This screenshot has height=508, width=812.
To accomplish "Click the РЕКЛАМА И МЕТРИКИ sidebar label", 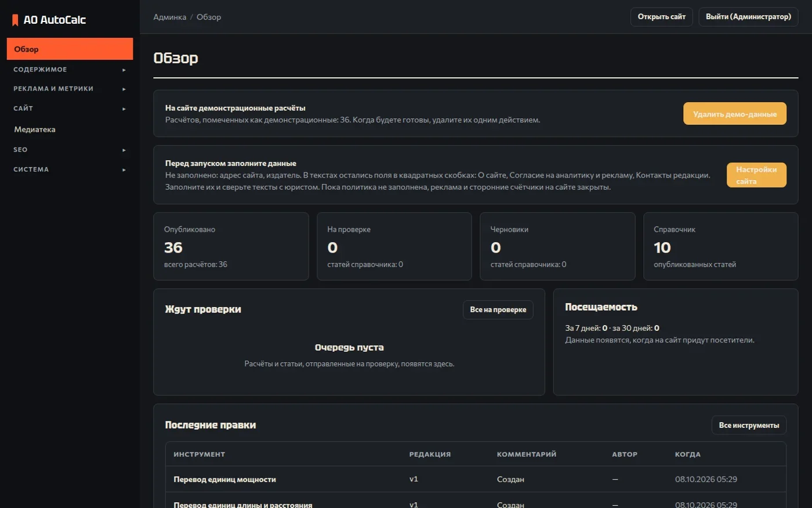I will coord(53,89).
